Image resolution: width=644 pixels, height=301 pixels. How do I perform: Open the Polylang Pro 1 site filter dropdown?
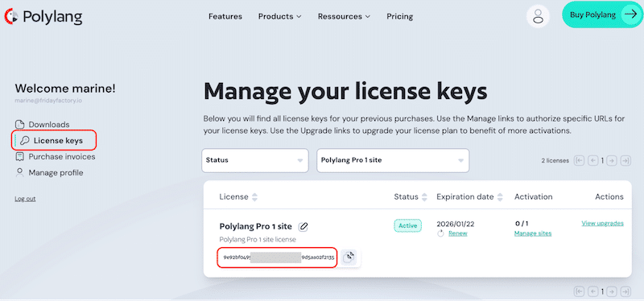click(x=393, y=160)
